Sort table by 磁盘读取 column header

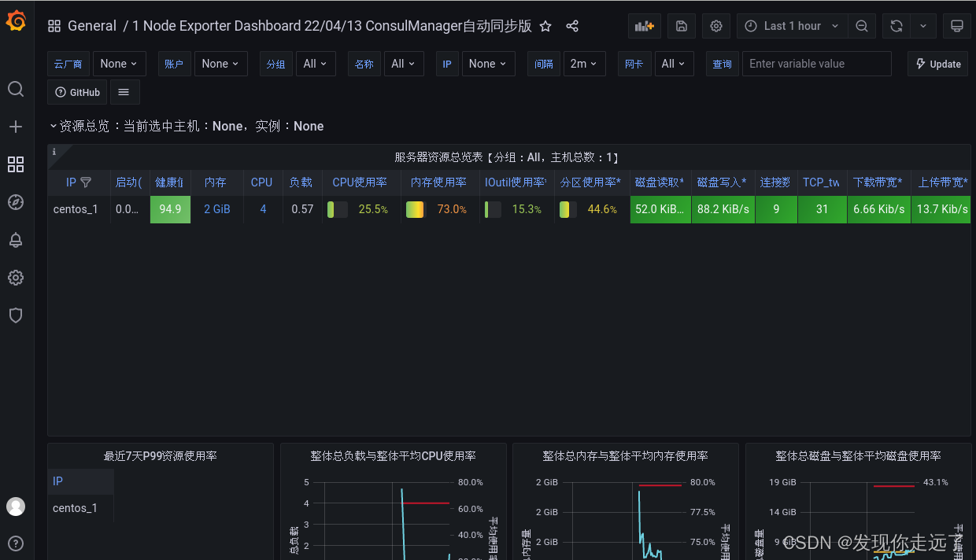coord(660,182)
